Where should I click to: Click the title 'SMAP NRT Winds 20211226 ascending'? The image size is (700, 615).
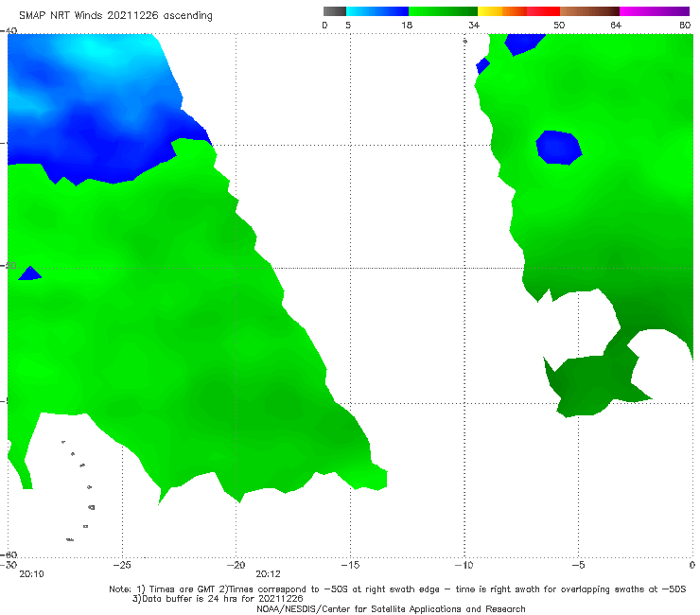click(x=115, y=15)
